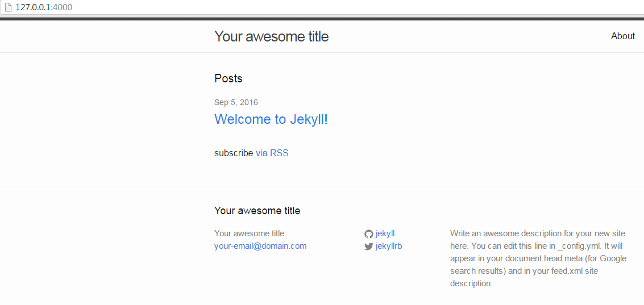Click the your-email@domain.com contact link
Screen dimensions: 644x305
coord(260,246)
